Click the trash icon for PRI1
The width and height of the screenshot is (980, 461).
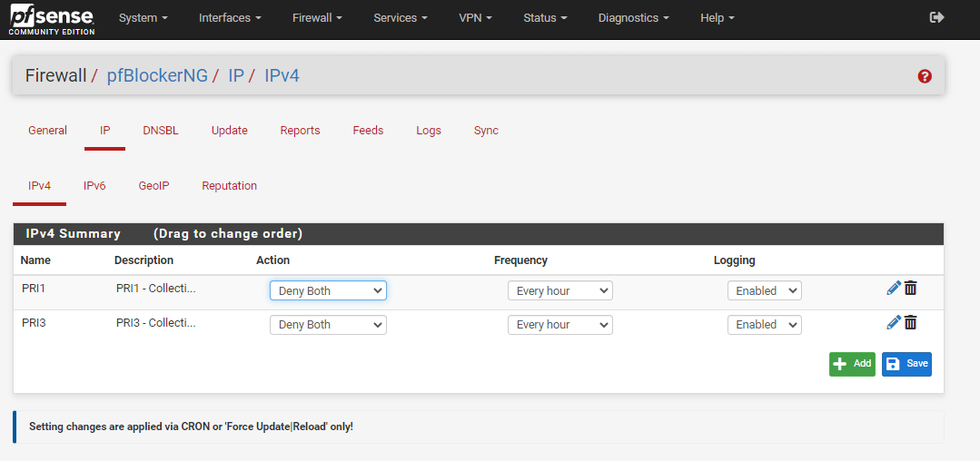pyautogui.click(x=911, y=289)
